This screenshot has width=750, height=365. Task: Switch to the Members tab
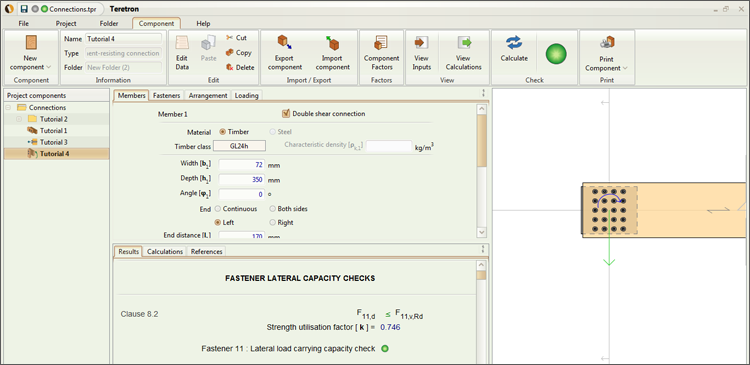(x=132, y=96)
